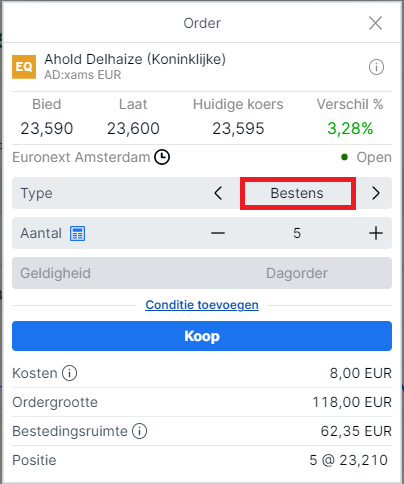Switch to the previous order type
The image size is (404, 484).
click(218, 193)
